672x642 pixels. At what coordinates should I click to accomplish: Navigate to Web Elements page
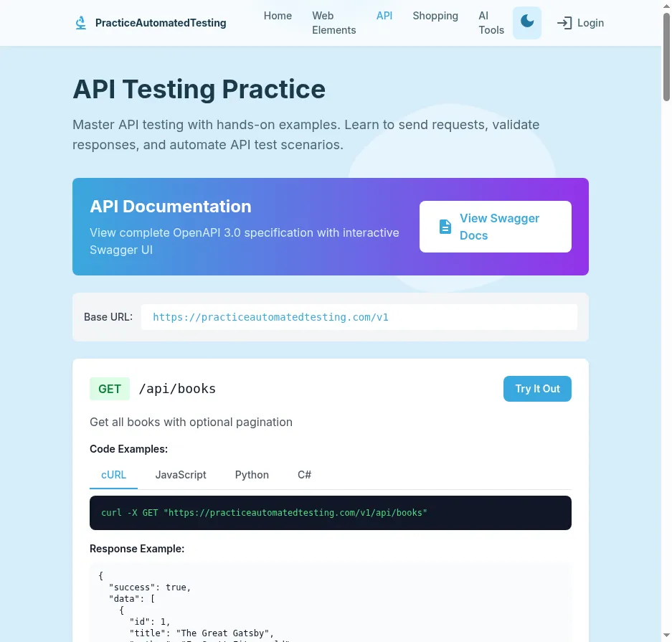[333, 22]
